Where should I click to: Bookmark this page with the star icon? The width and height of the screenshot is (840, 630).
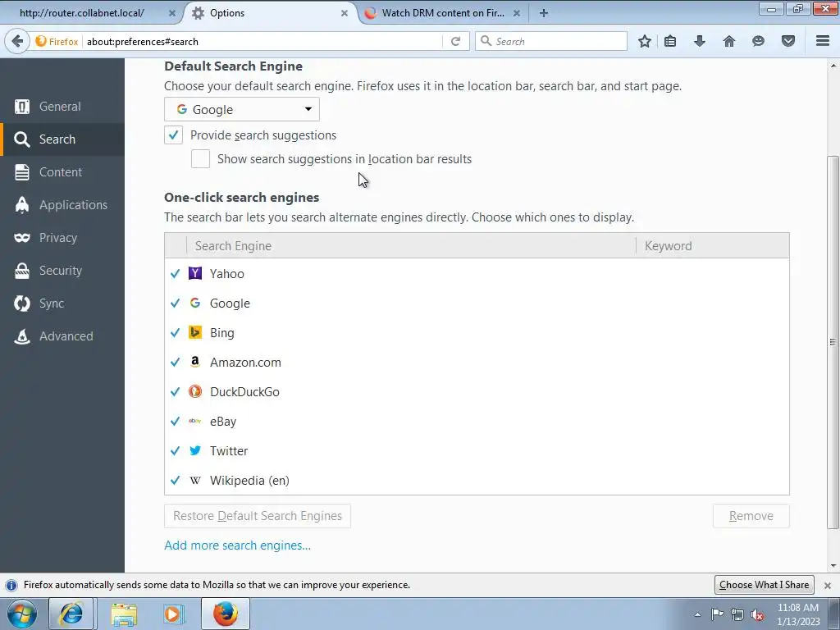coord(645,41)
